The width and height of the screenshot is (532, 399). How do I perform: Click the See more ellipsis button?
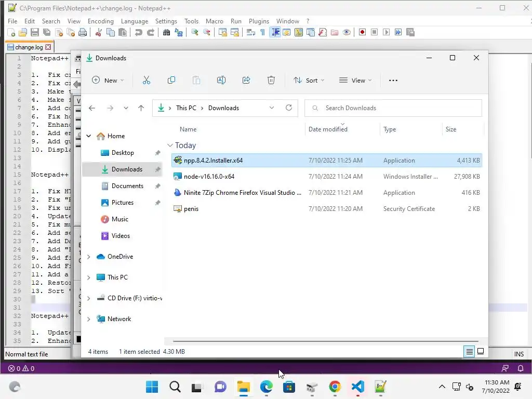pyautogui.click(x=393, y=81)
